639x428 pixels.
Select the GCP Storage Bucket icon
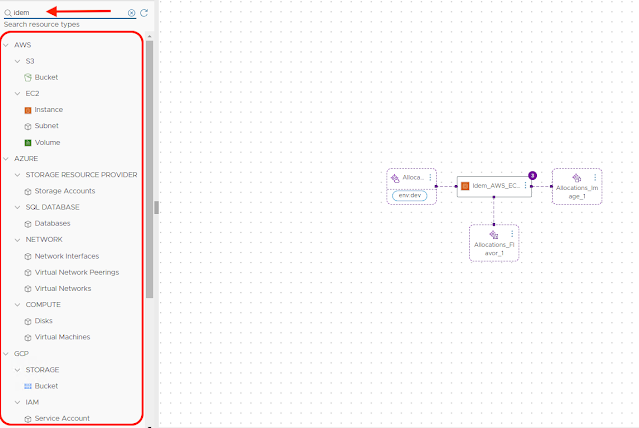[28, 386]
